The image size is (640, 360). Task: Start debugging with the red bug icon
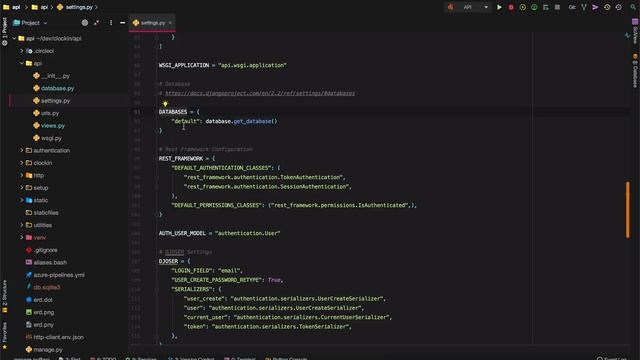[511, 7]
